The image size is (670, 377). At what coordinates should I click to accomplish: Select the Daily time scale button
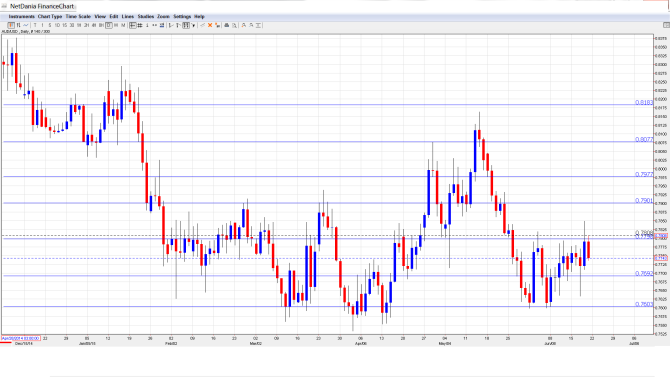pyautogui.click(x=109, y=26)
